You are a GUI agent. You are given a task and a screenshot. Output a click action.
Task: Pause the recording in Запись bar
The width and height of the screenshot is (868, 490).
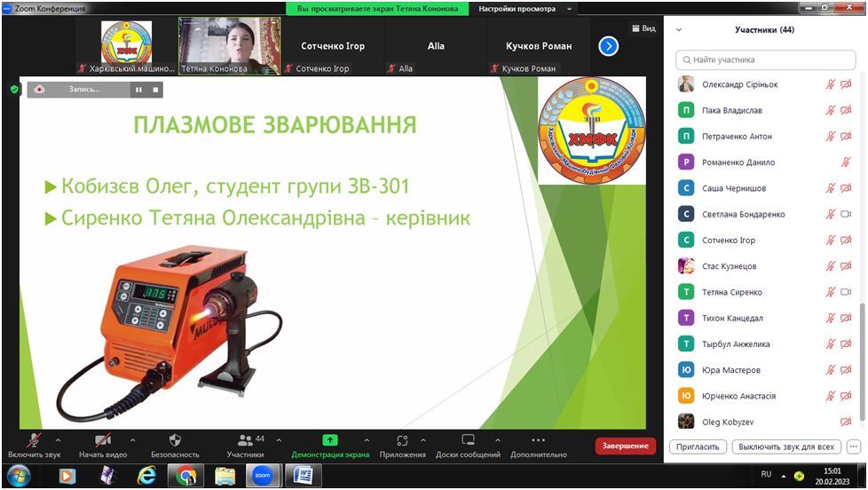(139, 89)
